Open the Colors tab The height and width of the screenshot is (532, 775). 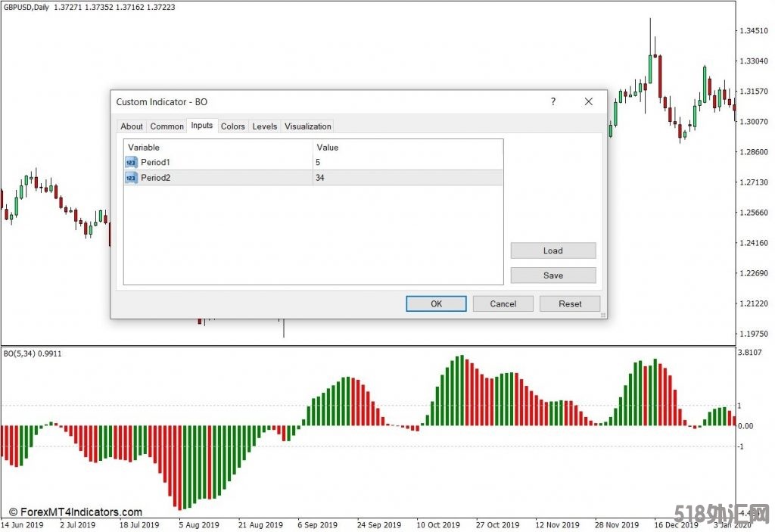(233, 126)
